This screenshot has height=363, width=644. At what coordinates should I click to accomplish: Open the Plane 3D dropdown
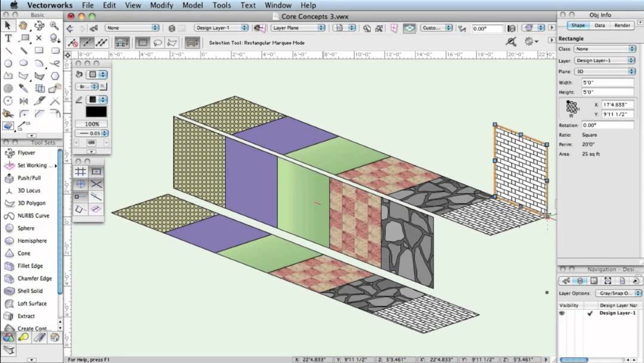pyautogui.click(x=605, y=72)
